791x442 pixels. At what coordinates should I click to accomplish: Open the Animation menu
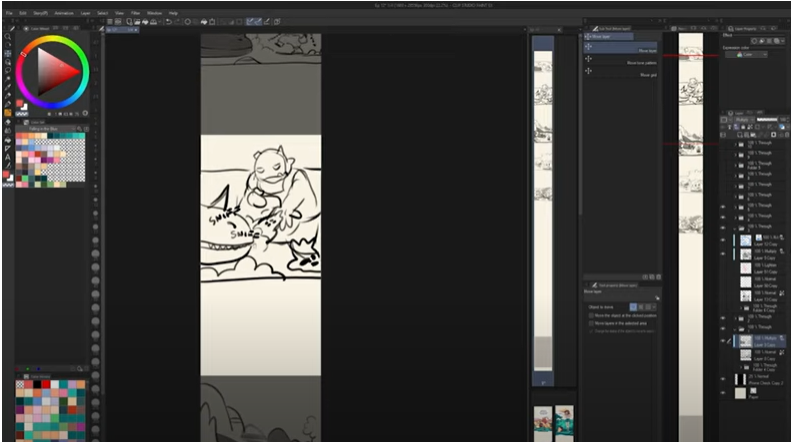62,13
